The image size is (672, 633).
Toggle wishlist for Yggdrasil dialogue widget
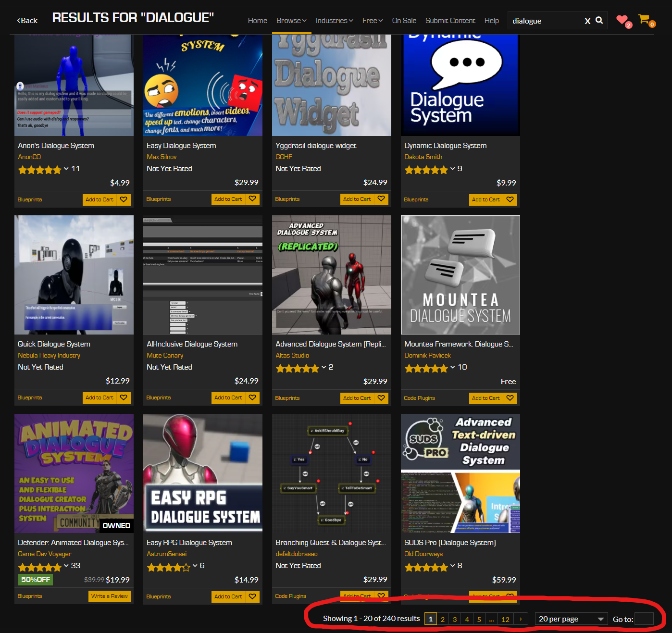pyautogui.click(x=381, y=199)
